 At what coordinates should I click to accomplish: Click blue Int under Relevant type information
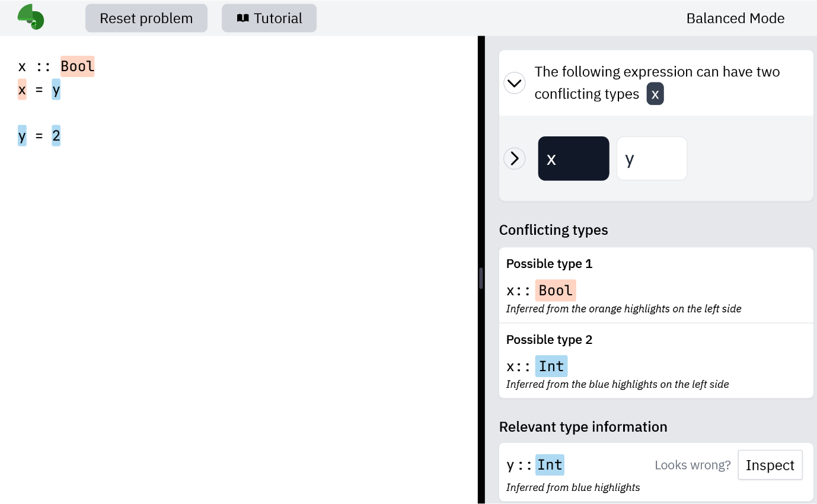[550, 465]
